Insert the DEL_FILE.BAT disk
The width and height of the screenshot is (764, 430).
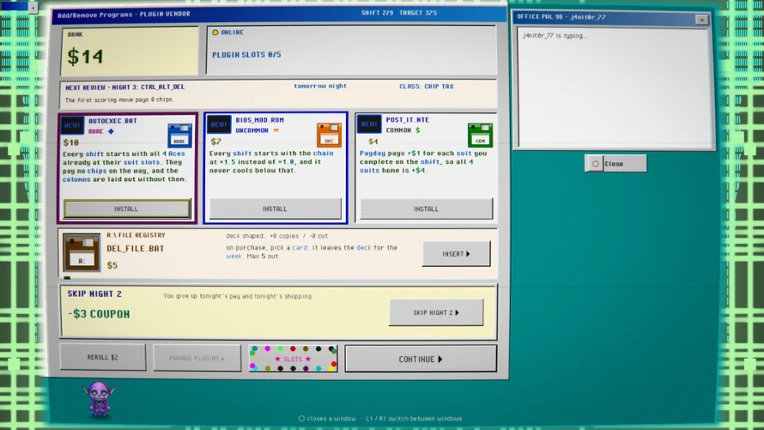[x=456, y=254]
